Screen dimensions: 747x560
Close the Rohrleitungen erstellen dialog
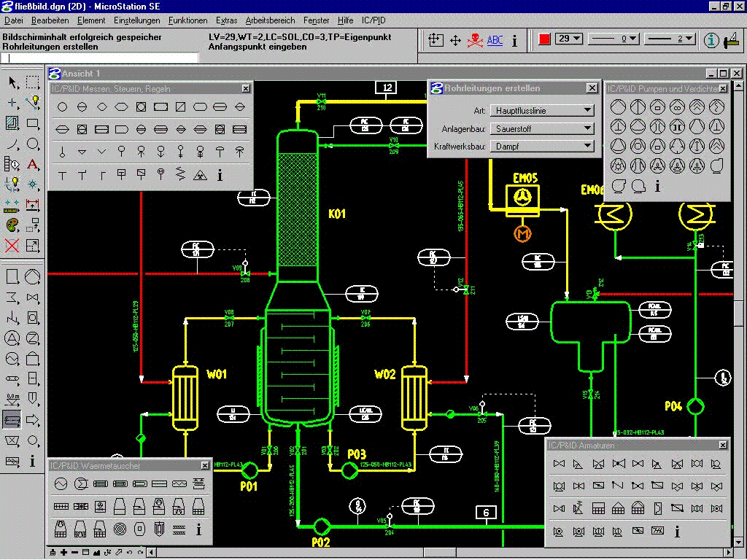pyautogui.click(x=592, y=88)
